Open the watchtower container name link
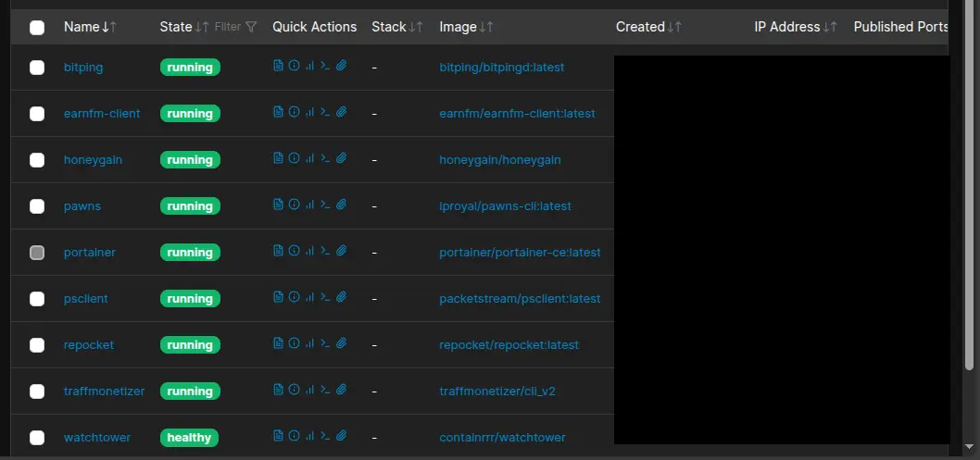Viewport: 980px width, 460px height. [97, 438]
